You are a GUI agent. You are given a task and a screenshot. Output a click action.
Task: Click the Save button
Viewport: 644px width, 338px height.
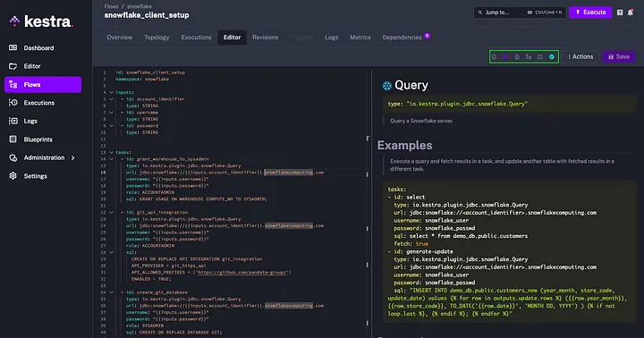[619, 56]
